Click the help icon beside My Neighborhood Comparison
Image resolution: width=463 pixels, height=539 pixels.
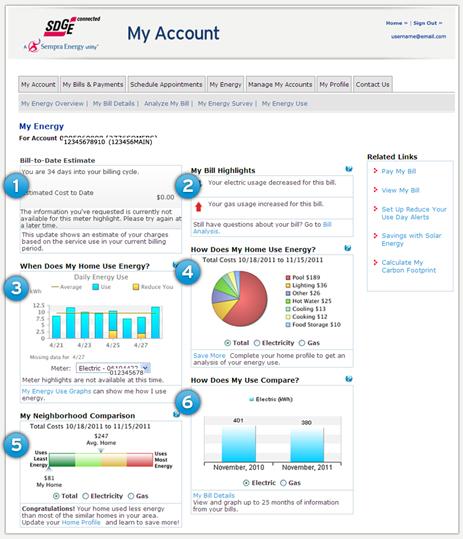pyautogui.click(x=177, y=414)
